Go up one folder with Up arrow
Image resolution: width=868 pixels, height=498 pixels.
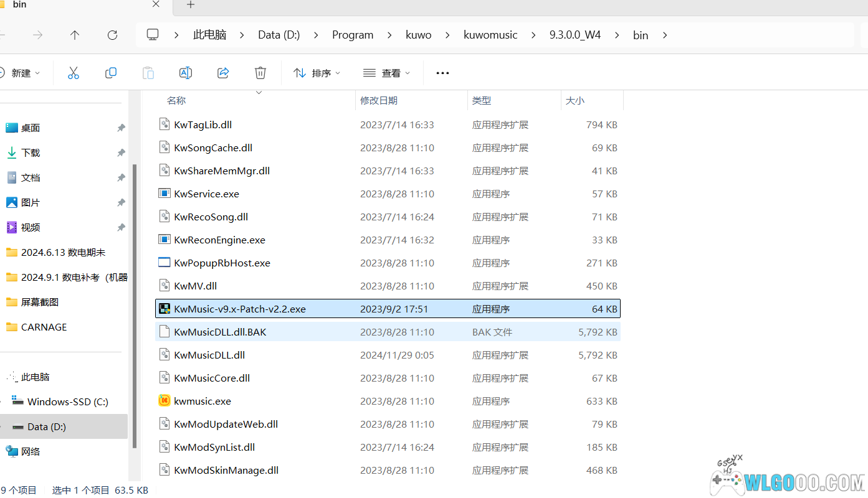click(75, 35)
